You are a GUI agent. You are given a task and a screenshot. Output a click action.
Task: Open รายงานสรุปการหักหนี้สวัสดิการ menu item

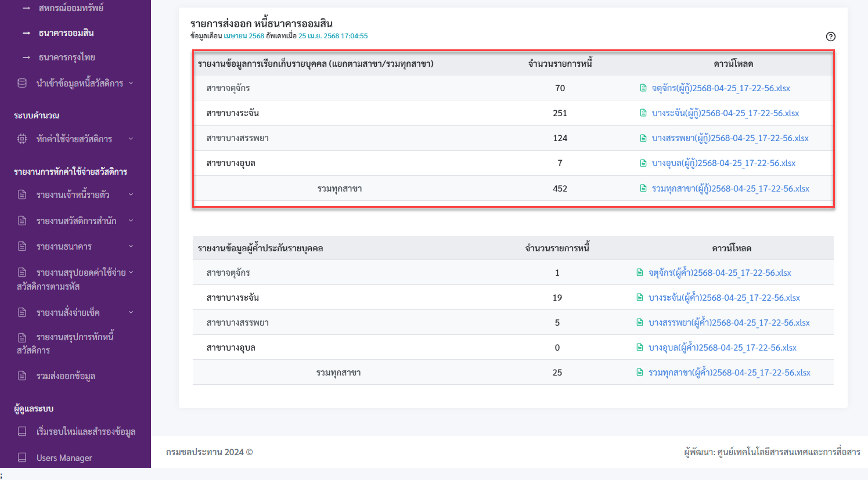65,344
